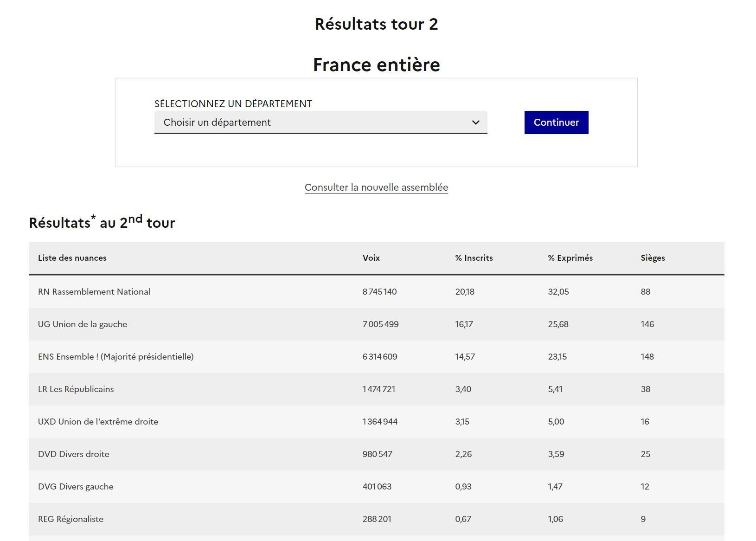Select the RN Rassemblement National row
Image resolution: width=756 pixels, height=541 pixels.
94,292
